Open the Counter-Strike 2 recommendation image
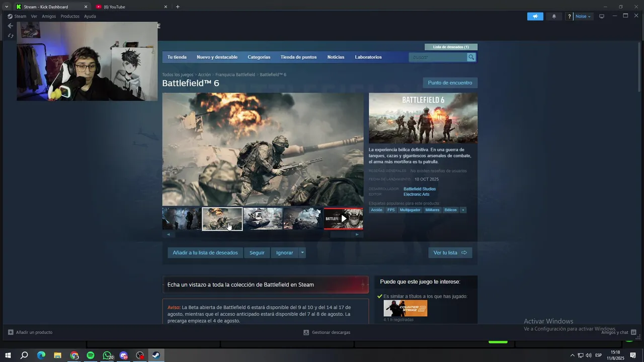This screenshot has height=362, width=644. click(406, 308)
